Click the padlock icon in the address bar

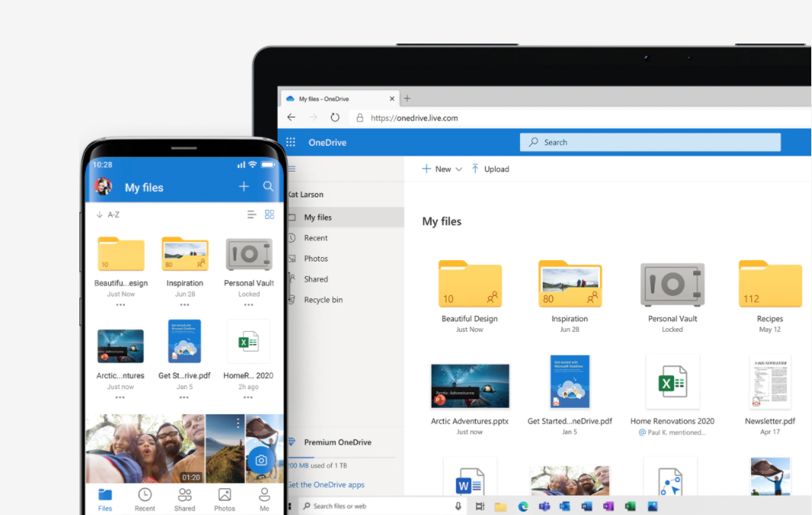(x=360, y=117)
